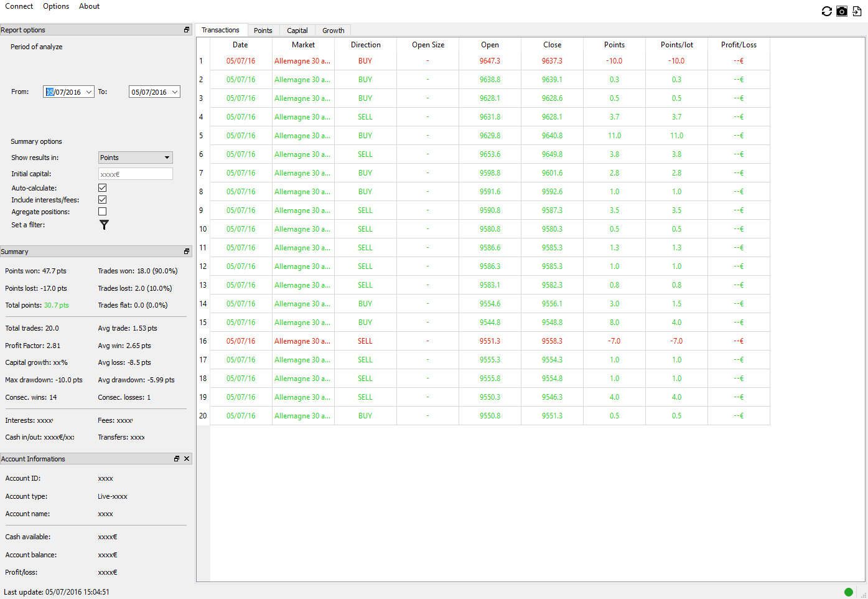Screen dimensions: 868x599
Task: Click the Initial capital input field
Action: point(135,174)
